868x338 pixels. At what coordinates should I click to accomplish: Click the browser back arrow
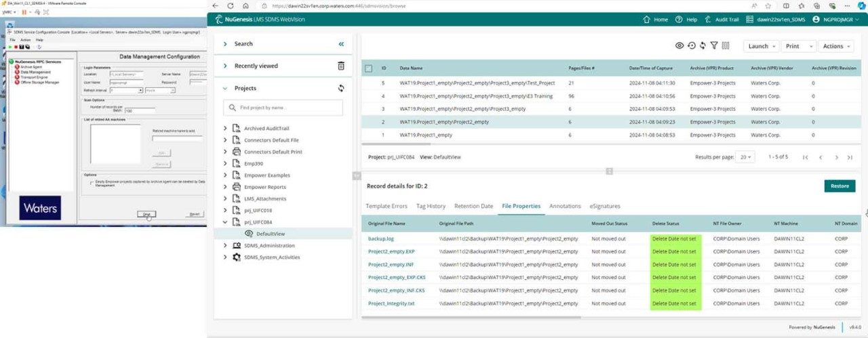pyautogui.click(x=216, y=5)
